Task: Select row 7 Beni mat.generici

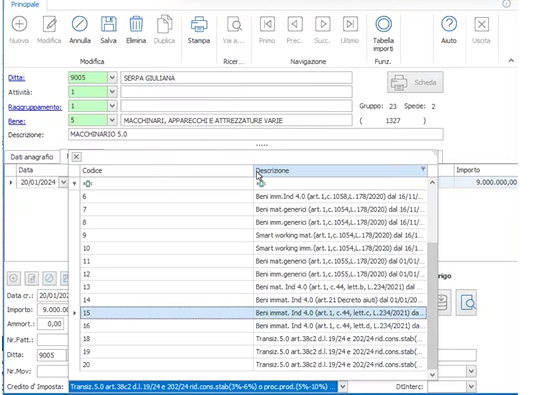Action: pos(253,209)
